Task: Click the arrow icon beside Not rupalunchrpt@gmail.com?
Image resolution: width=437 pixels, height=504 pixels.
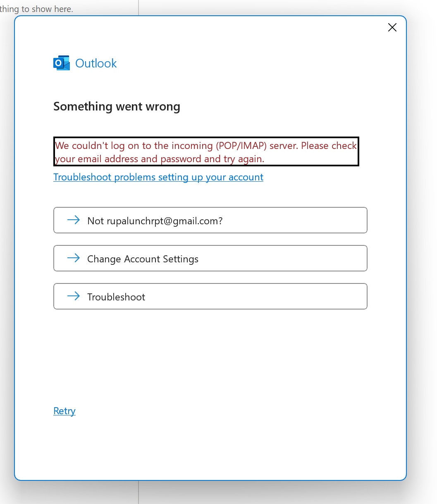Action: (x=74, y=220)
